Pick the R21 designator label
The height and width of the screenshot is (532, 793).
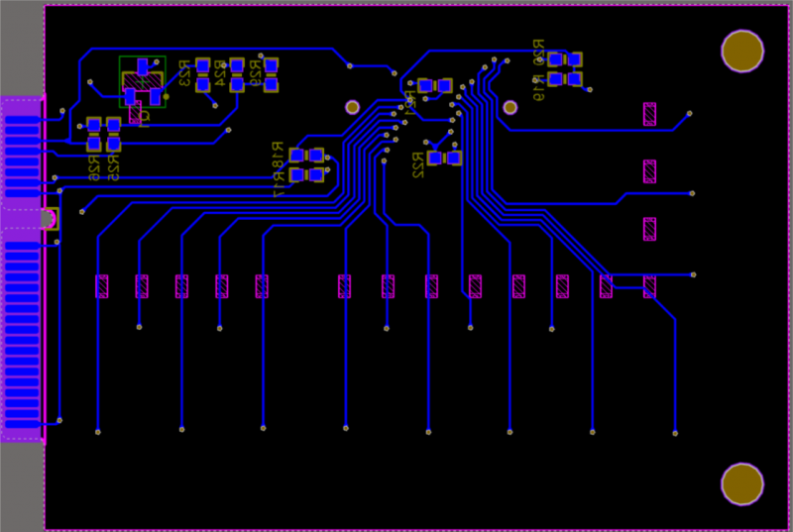point(410,104)
